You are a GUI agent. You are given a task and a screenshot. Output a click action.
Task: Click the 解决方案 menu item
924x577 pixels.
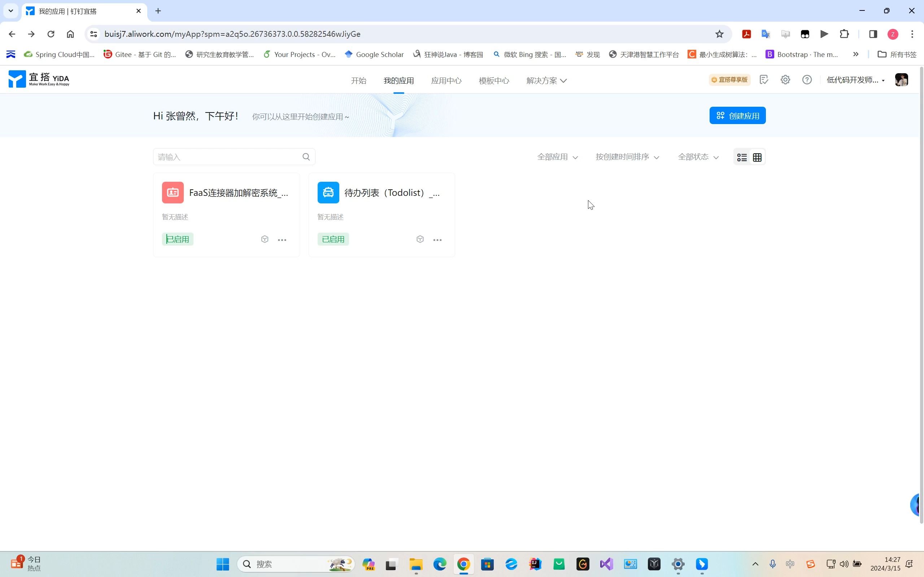click(x=541, y=80)
